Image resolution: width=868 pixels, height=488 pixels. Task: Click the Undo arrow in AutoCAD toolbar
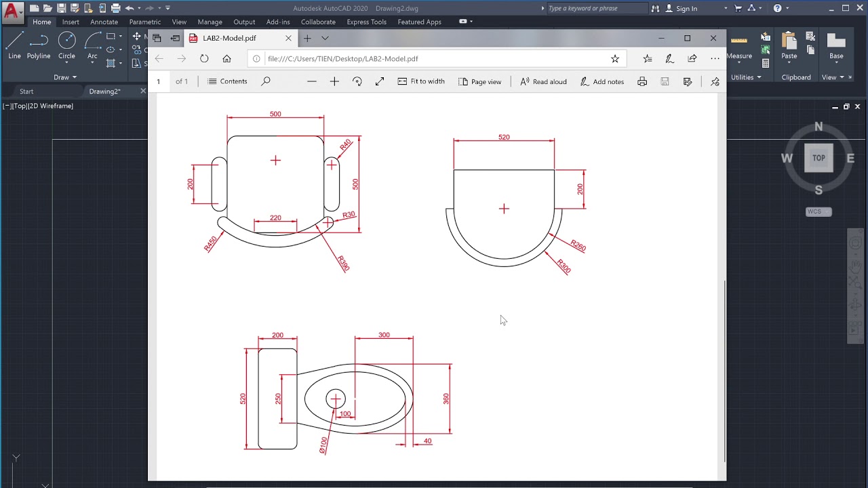pos(130,8)
